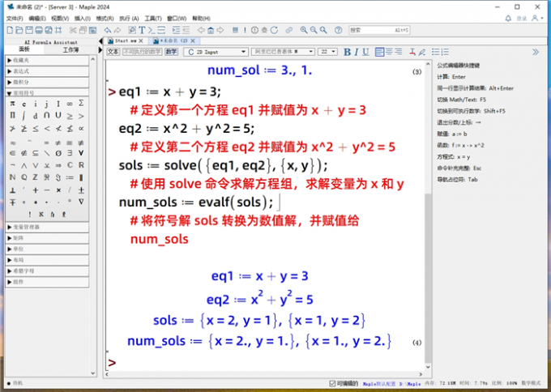Viewport: 551px width, 392px height.
Task: Open help with the question mark icon
Action: pos(339,30)
